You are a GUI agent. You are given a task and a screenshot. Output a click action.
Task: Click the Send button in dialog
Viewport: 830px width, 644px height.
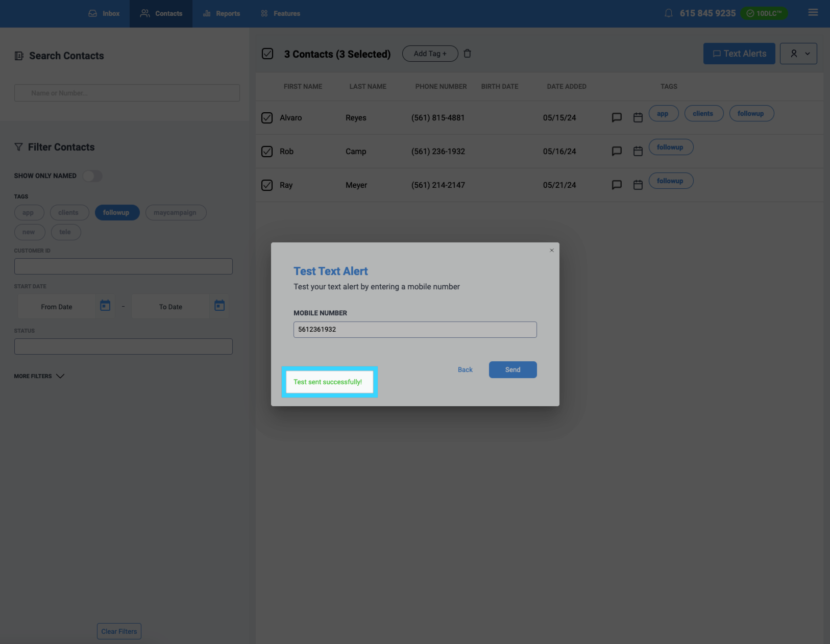coord(512,370)
